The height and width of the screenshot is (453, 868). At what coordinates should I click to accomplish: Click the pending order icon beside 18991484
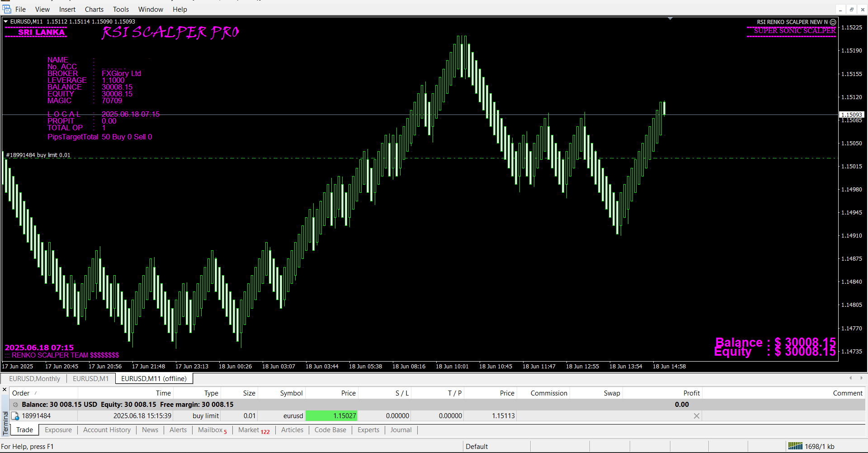[15, 416]
